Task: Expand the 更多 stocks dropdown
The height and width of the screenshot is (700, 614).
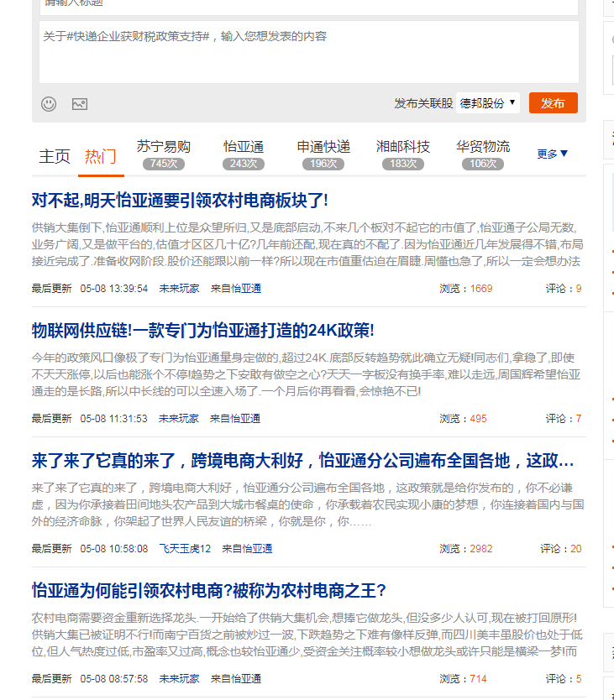Action: [553, 154]
